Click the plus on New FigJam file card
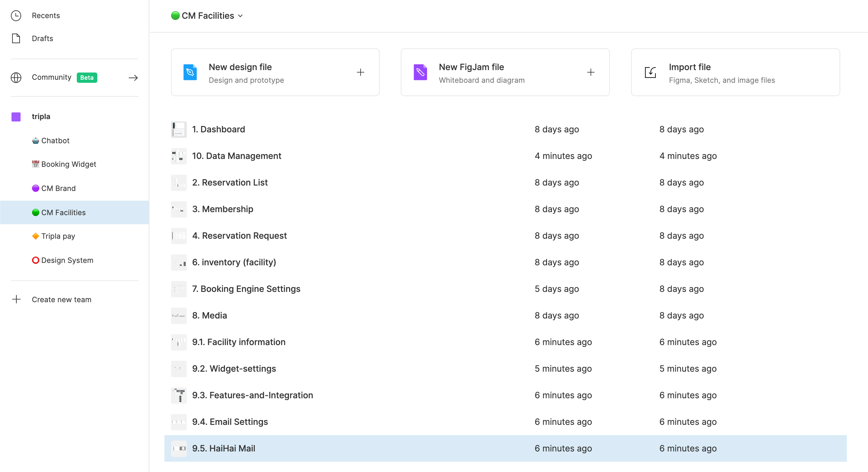 [x=590, y=72]
